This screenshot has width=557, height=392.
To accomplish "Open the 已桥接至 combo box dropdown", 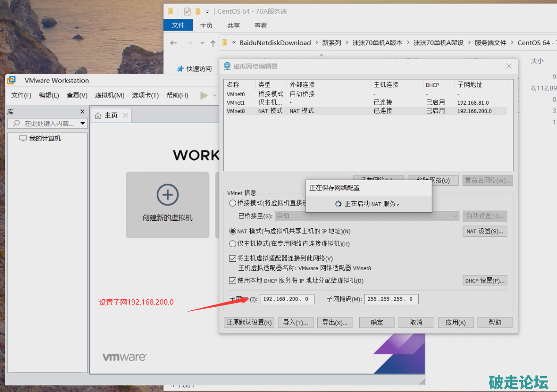I will (455, 216).
